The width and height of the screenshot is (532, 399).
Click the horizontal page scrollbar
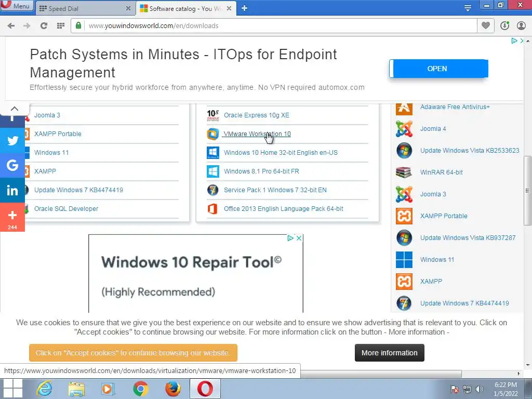[x=381, y=374]
